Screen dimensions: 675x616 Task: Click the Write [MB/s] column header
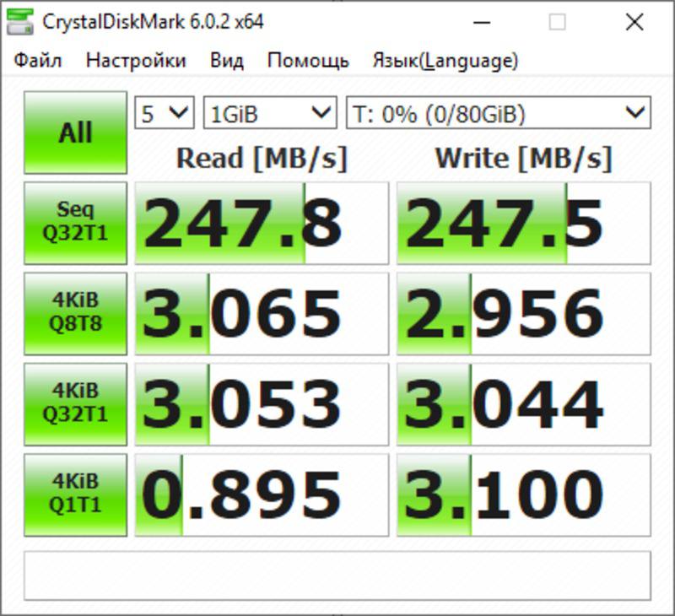tap(523, 159)
